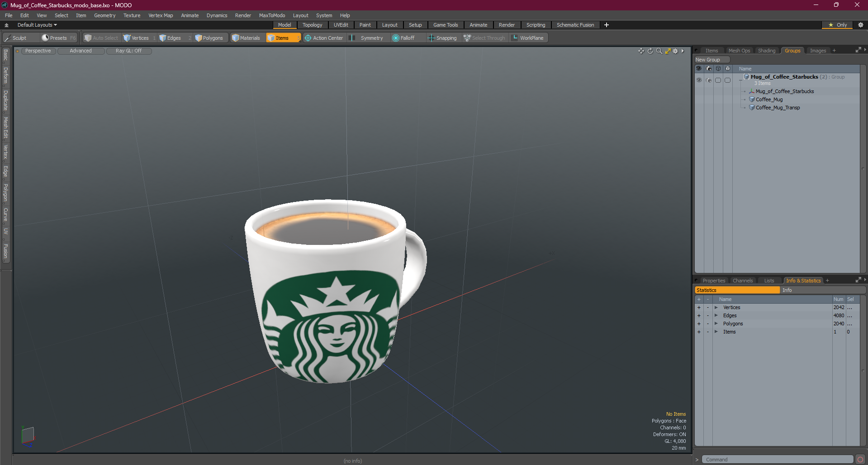This screenshot has width=868, height=465.
Task: Switch to the Topology layout tab
Action: (x=312, y=25)
